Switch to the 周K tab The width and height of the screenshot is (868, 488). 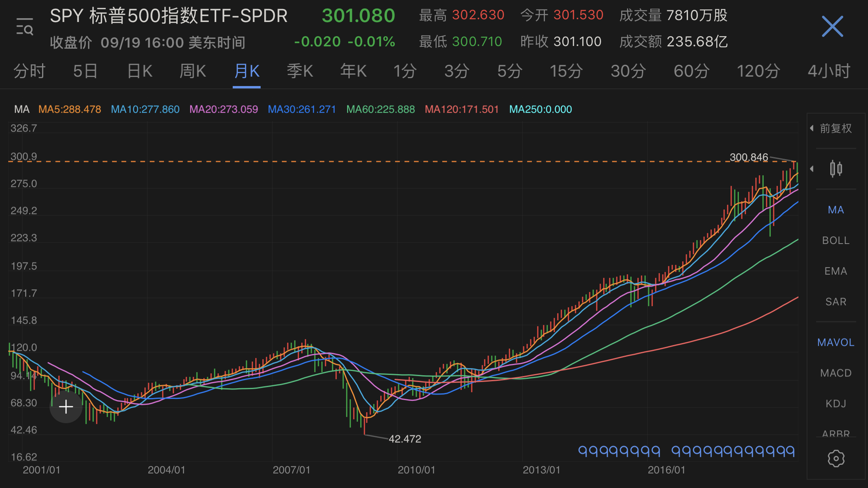(193, 72)
